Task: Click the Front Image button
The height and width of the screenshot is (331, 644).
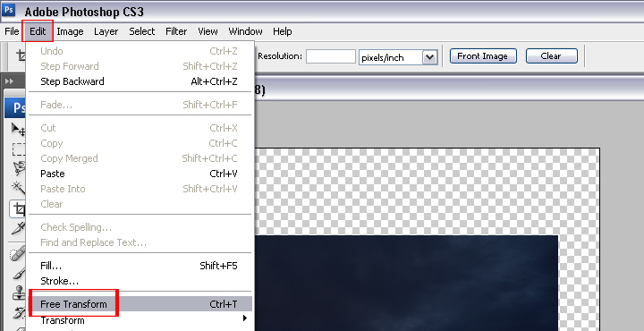Action: [483, 56]
